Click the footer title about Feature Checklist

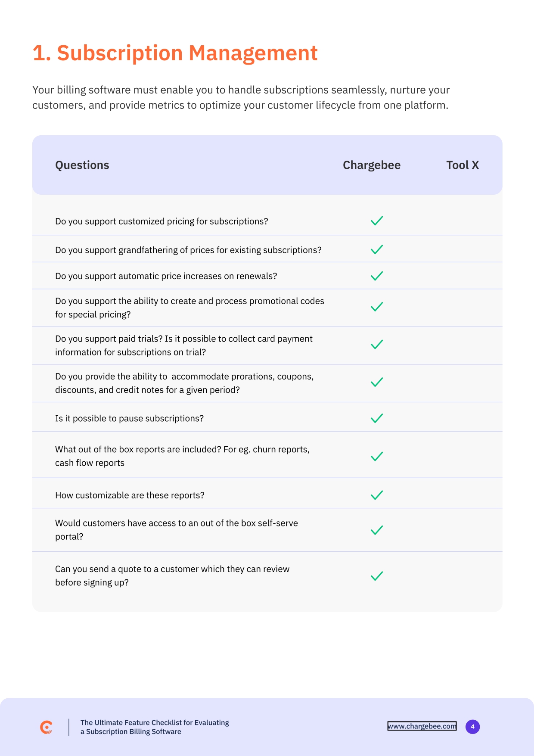click(x=155, y=727)
